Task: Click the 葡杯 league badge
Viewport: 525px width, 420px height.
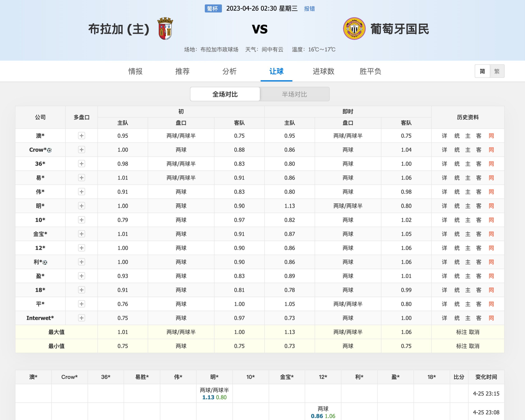Action: (x=213, y=9)
